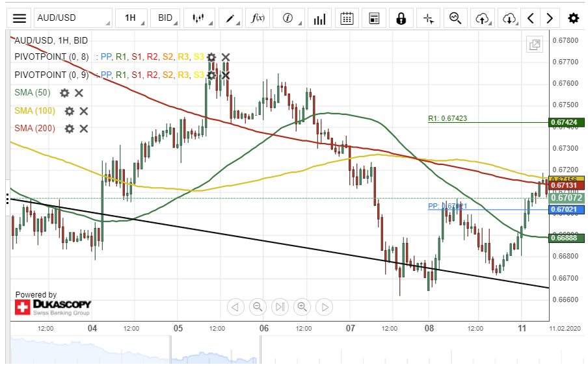Click the news panel icon

(x=374, y=18)
